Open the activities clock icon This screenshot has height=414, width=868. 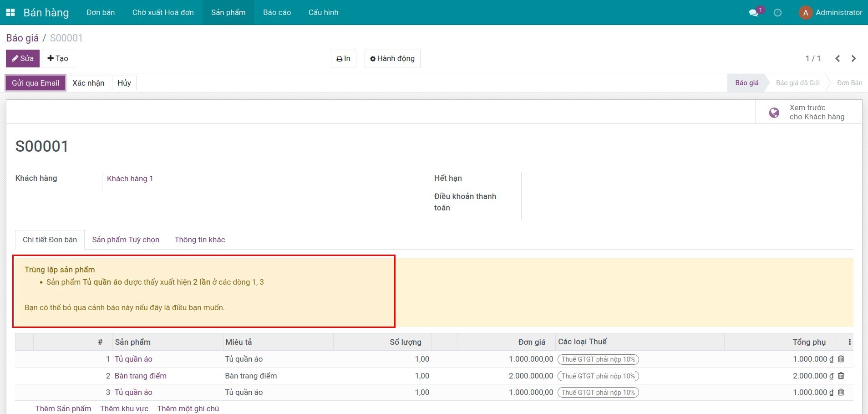(777, 13)
